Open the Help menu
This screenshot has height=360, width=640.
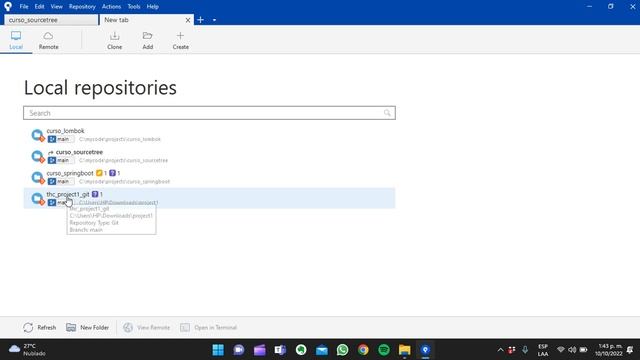click(x=152, y=7)
